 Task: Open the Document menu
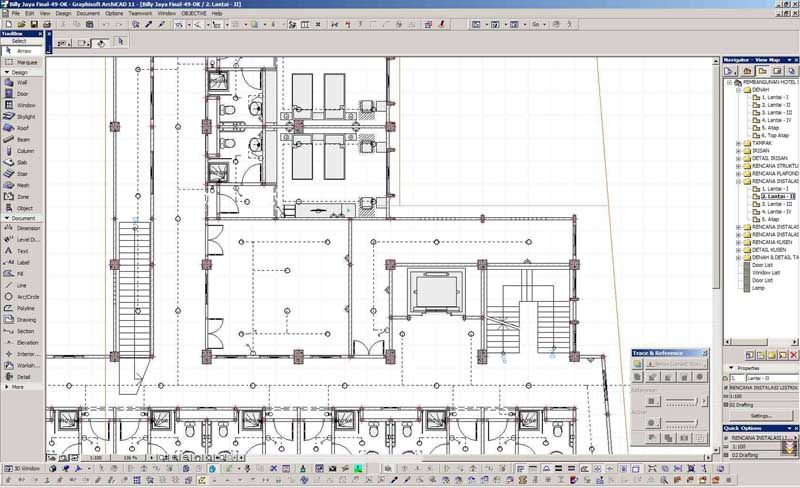coord(88,13)
